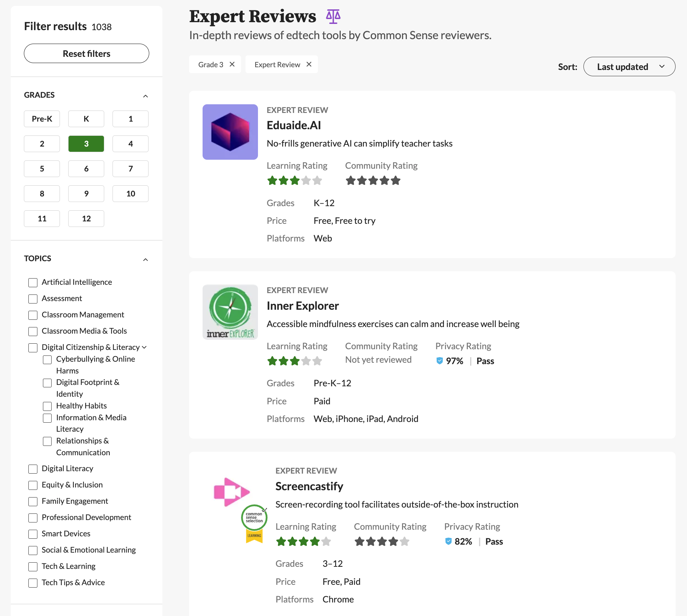This screenshot has width=687, height=616.
Task: Open the Sort Last updated dropdown
Action: pos(629,67)
